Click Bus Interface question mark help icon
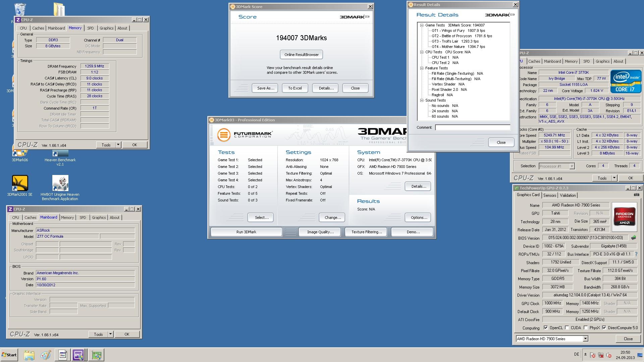This screenshot has width=644, height=362. click(636, 254)
